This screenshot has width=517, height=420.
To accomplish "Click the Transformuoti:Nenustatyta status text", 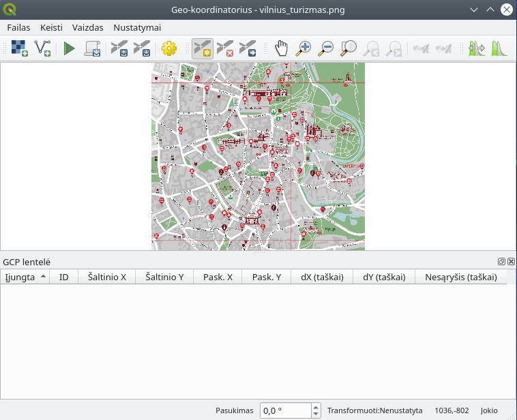I will pyautogui.click(x=375, y=410).
